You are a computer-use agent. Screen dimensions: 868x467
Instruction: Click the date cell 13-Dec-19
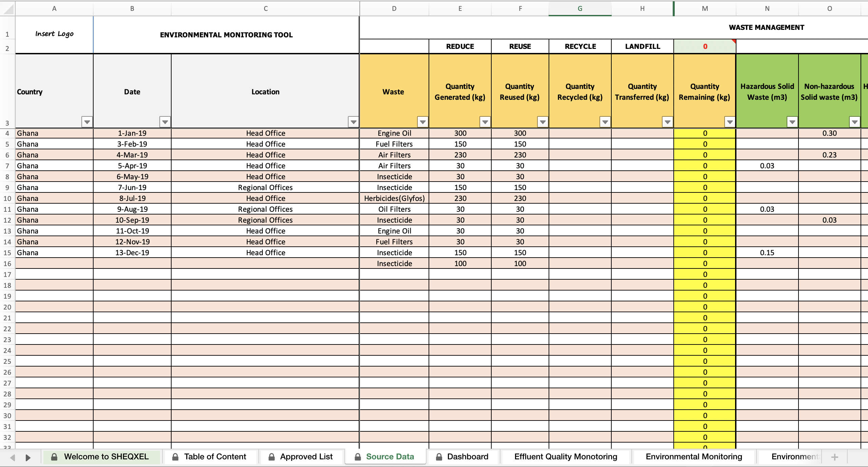click(132, 253)
